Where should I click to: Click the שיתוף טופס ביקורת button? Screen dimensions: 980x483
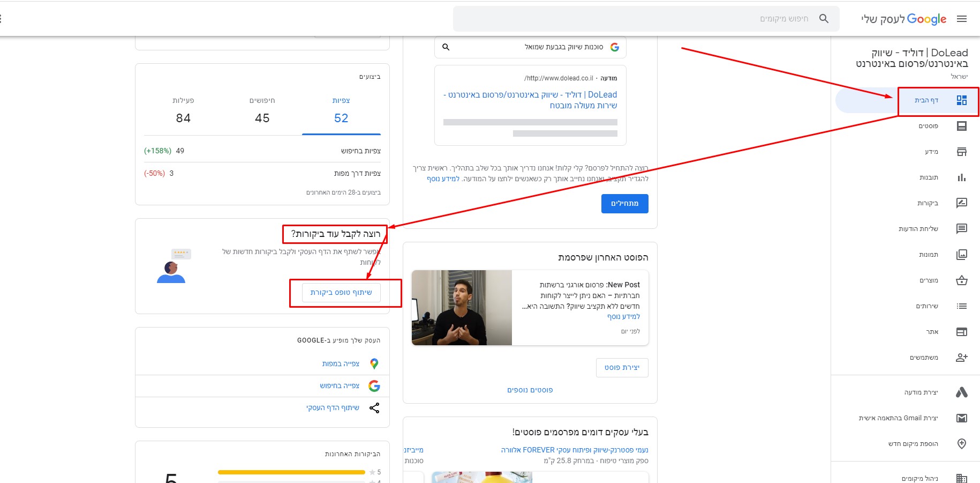341,293
